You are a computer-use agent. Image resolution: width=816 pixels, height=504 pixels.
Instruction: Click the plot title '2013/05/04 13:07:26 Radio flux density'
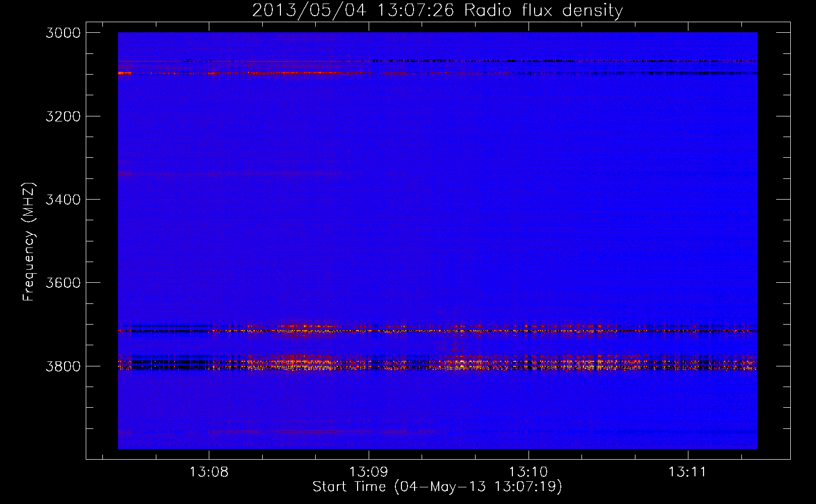pyautogui.click(x=437, y=10)
